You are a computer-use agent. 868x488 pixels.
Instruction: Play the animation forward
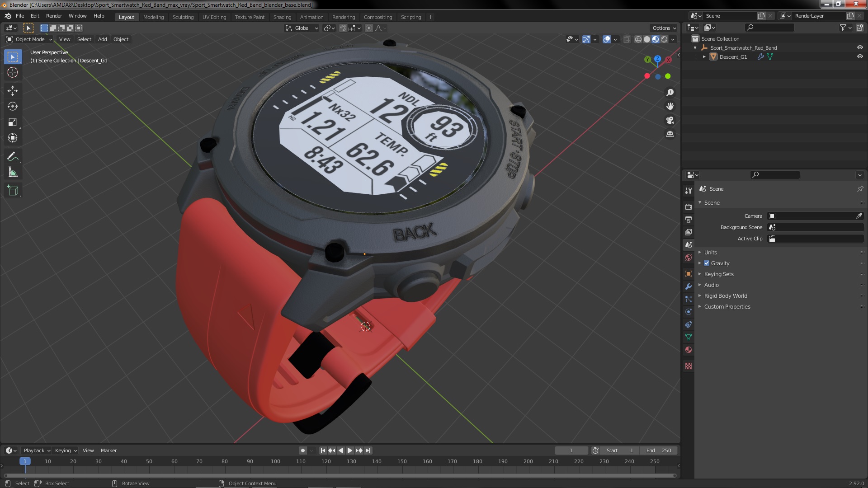pyautogui.click(x=350, y=450)
